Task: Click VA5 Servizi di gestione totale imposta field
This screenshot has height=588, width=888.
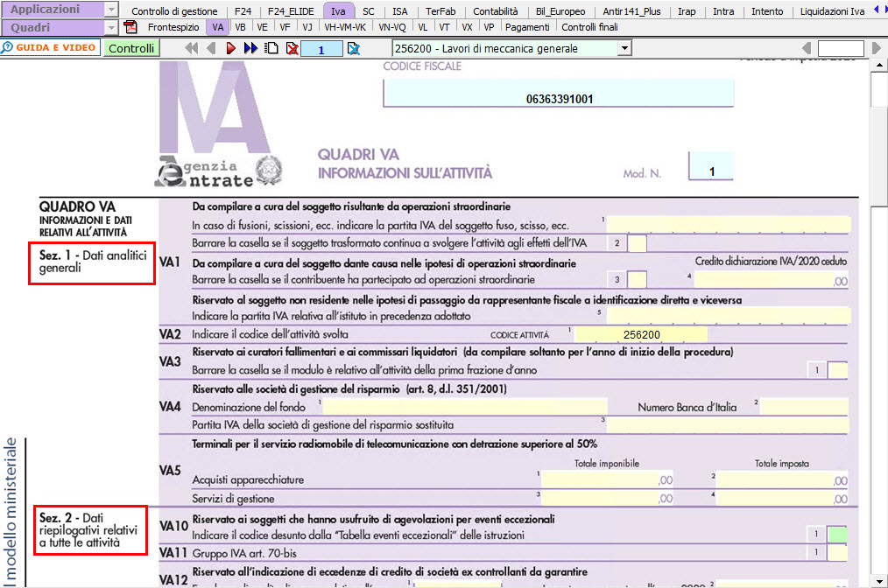Action: pos(783,498)
